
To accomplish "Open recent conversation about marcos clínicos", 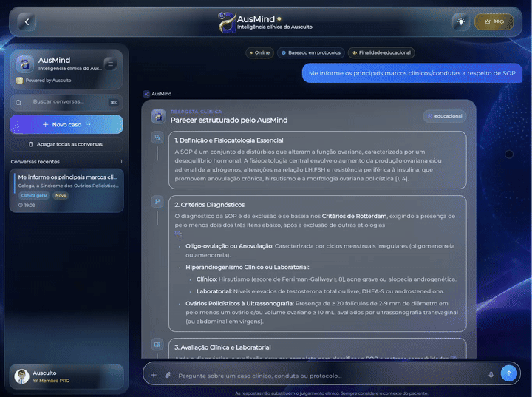I will tap(66, 191).
